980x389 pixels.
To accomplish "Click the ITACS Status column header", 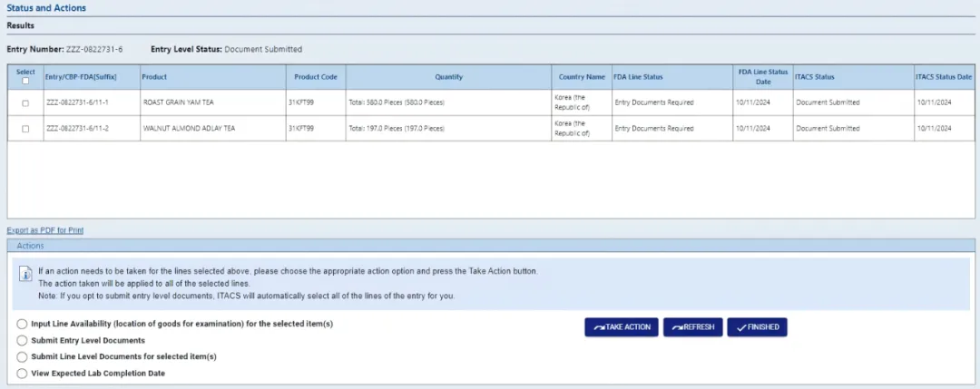I will coord(815,77).
